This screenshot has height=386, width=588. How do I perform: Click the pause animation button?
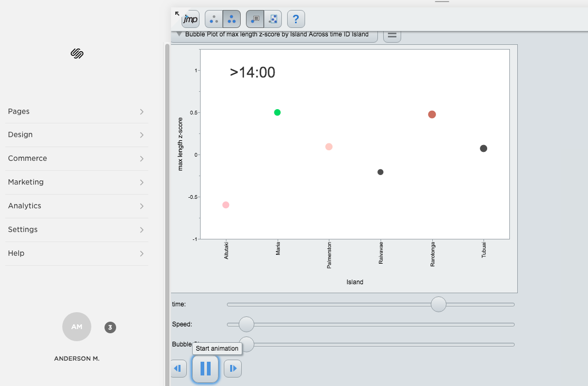tap(205, 369)
